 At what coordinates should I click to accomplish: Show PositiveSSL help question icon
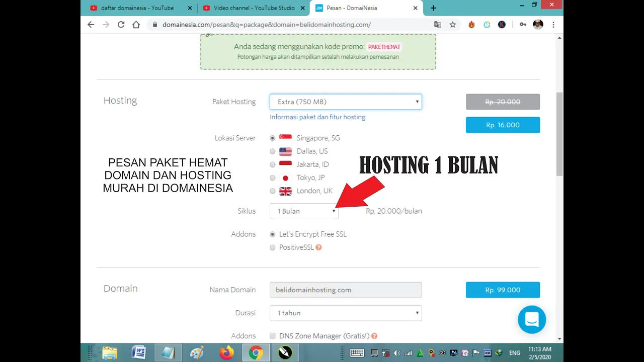click(318, 247)
